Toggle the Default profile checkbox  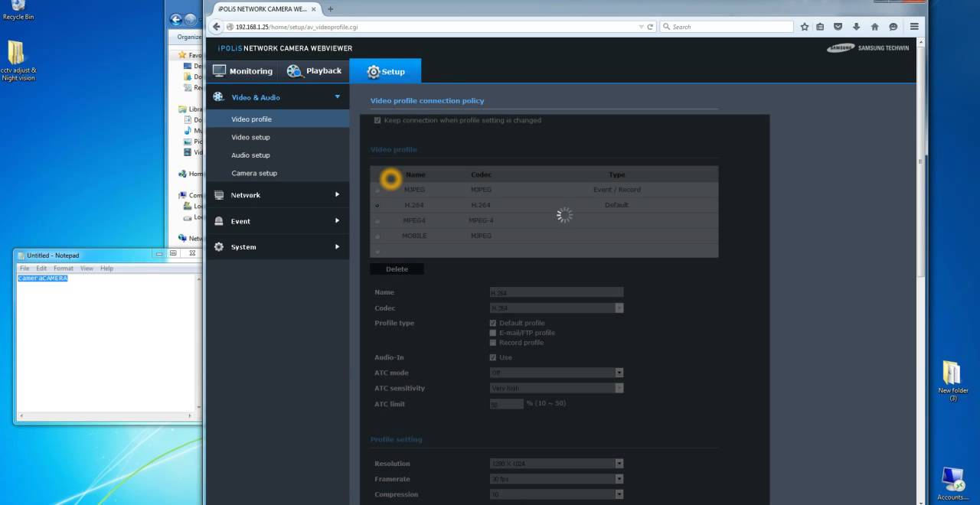(x=493, y=323)
